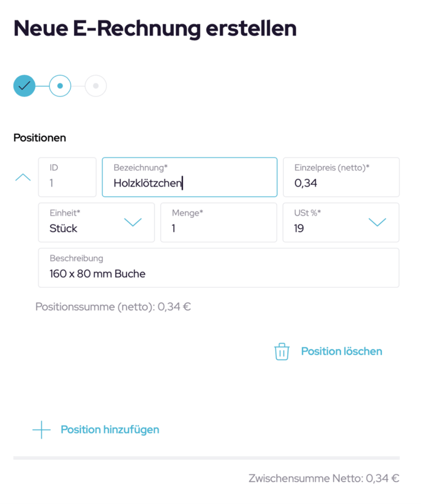Image resolution: width=421 pixels, height=504 pixels.
Task: Click the Positionen section heading
Action: coord(39,138)
